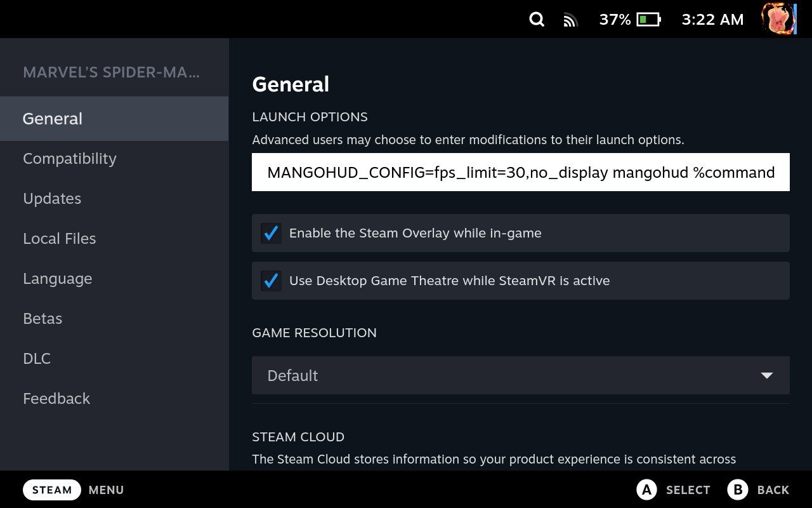Image resolution: width=812 pixels, height=508 pixels.
Task: Toggle Enable the Steam Overlay while in-game
Action: (x=272, y=233)
